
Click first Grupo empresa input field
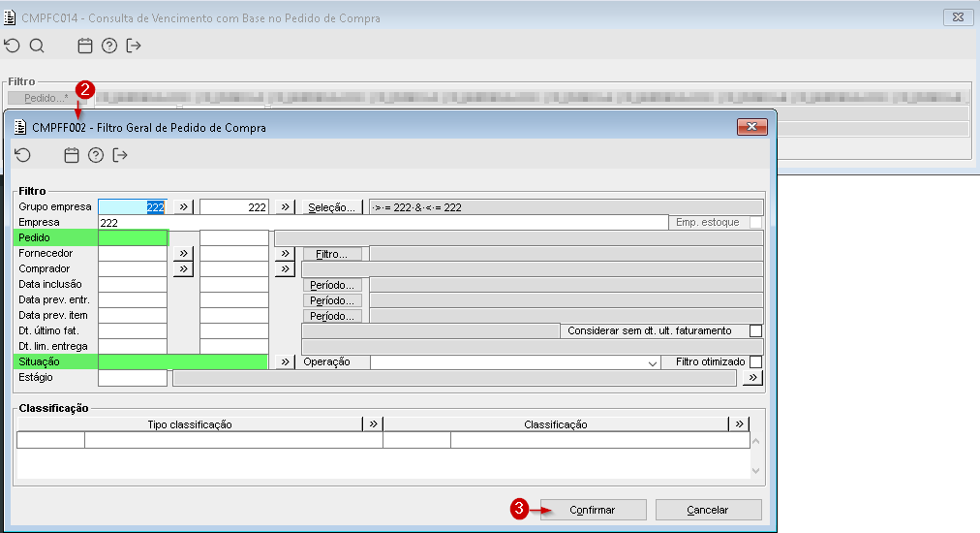point(133,207)
